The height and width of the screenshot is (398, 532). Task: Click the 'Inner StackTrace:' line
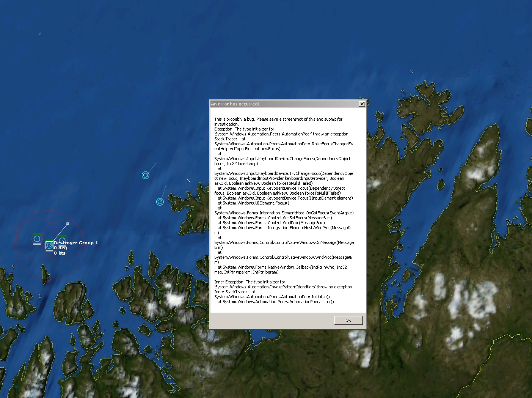pyautogui.click(x=235, y=292)
